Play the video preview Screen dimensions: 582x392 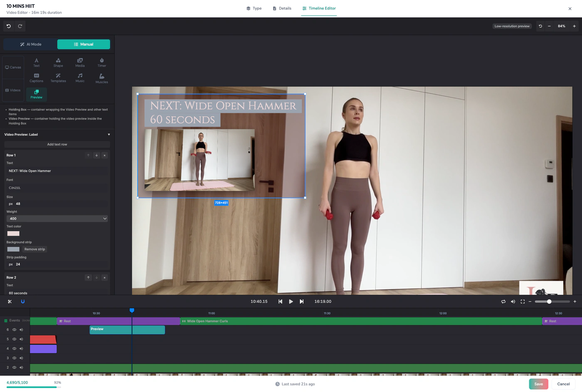click(x=291, y=301)
